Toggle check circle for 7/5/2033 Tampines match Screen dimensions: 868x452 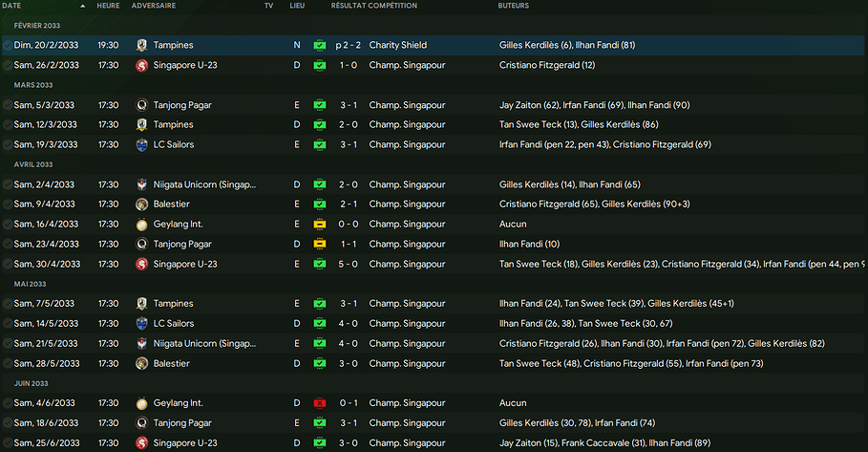(x=9, y=304)
